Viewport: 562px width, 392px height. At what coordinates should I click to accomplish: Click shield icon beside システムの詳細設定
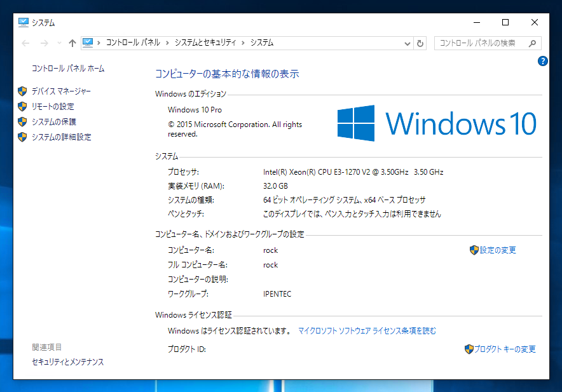22,137
